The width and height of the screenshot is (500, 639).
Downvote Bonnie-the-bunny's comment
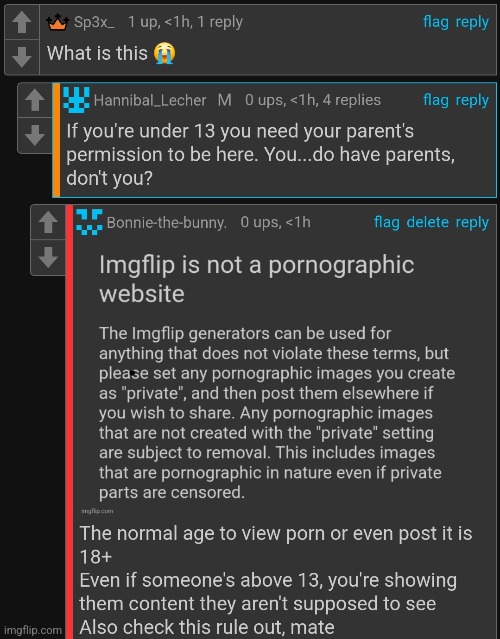[48, 258]
